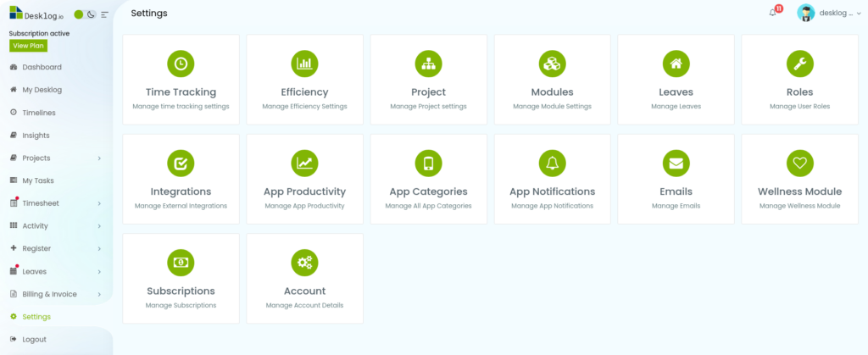Click the Timelines clock sidebar icon
The image size is (868, 355).
tap(14, 112)
